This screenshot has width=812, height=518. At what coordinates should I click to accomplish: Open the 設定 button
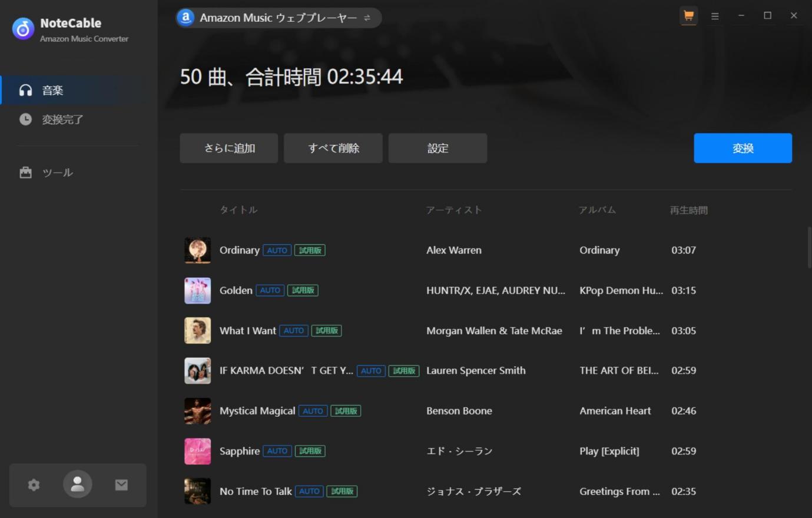(438, 148)
